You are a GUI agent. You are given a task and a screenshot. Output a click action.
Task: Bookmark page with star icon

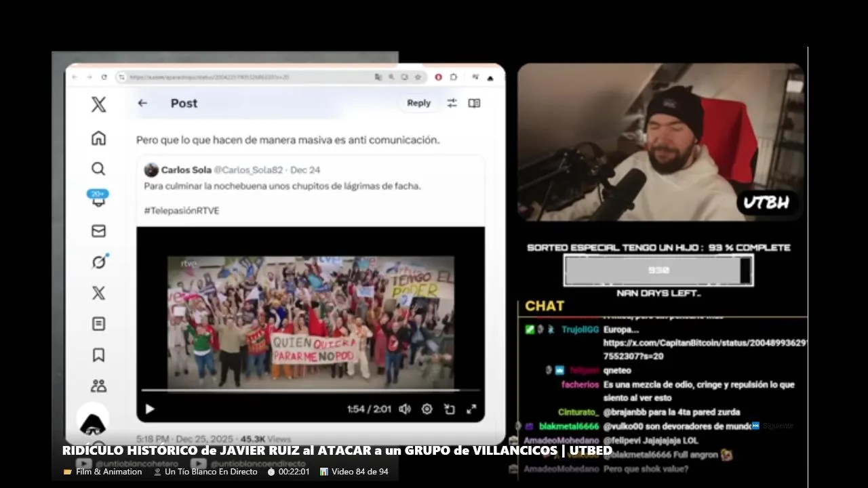tap(418, 77)
